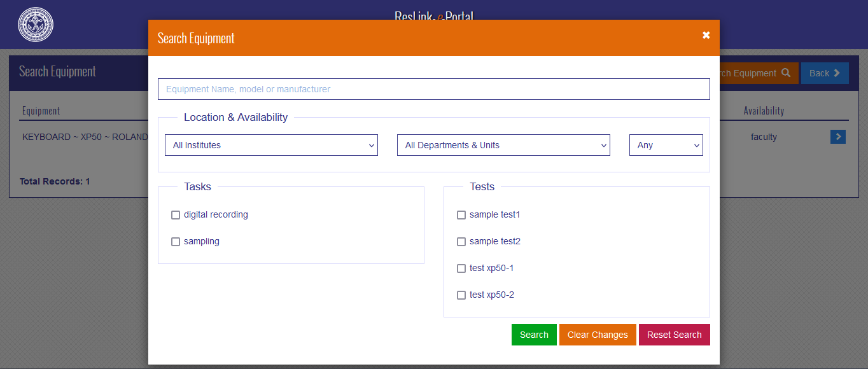This screenshot has width=868, height=369.
Task: Open the All Departments & Units dropdown
Action: coord(503,145)
